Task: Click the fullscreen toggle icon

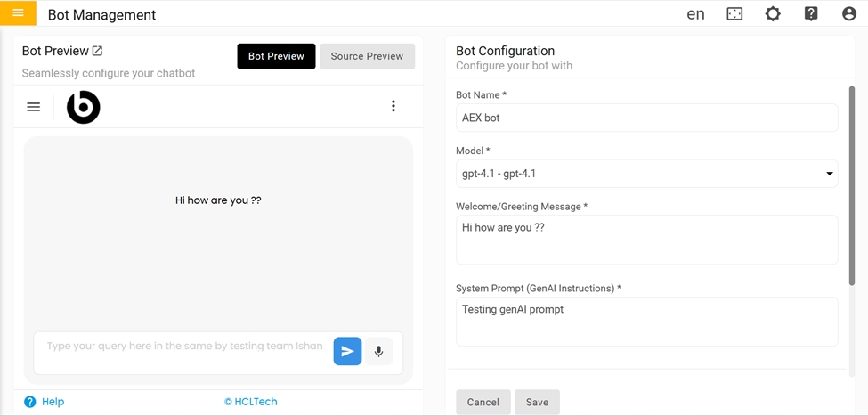Action: point(734,14)
